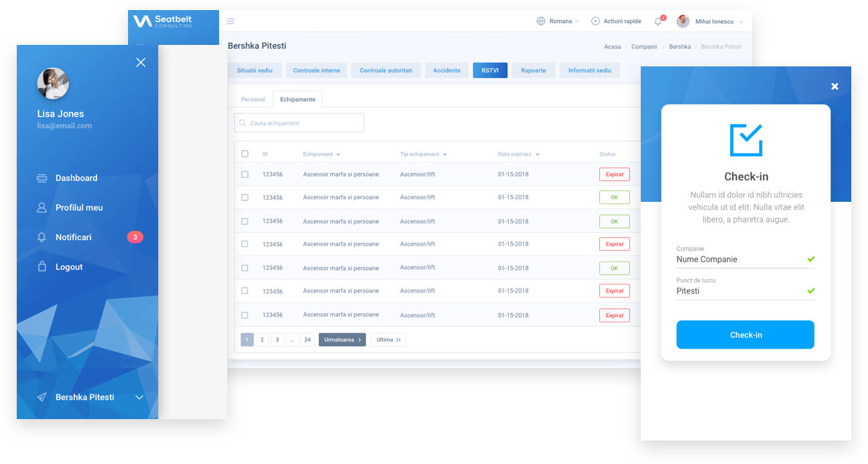Tick checkbox of the last table row
This screenshot has width=868, height=464.
pos(245,315)
